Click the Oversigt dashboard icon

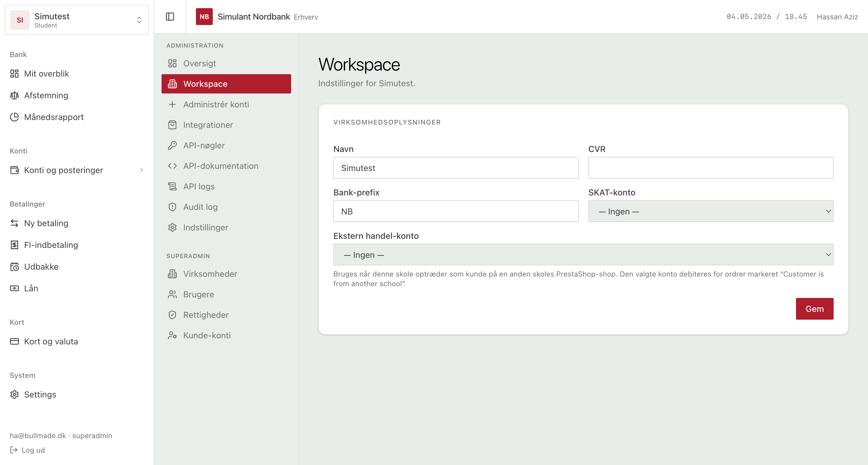172,63
